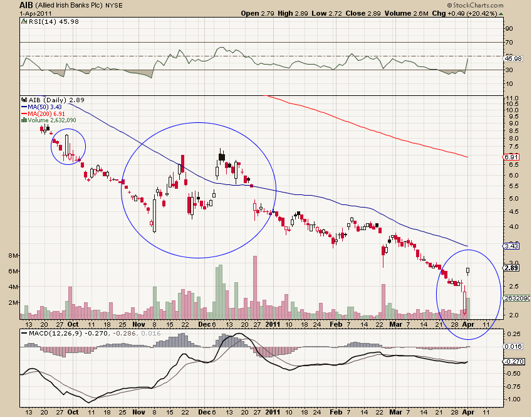Click the 30 level on the RSI axis
The image size is (532, 417).
click(x=509, y=70)
